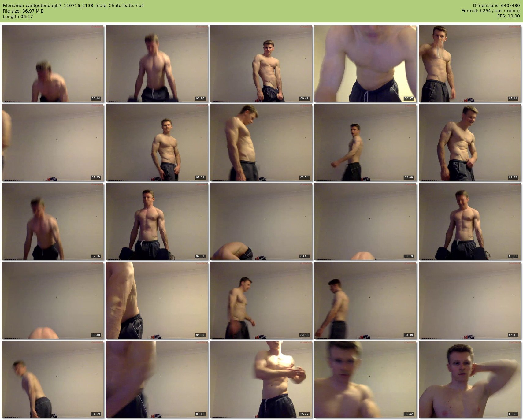The image size is (523, 420).
Task: Open the thumbnail stamped 02:22
Action: coord(470,143)
